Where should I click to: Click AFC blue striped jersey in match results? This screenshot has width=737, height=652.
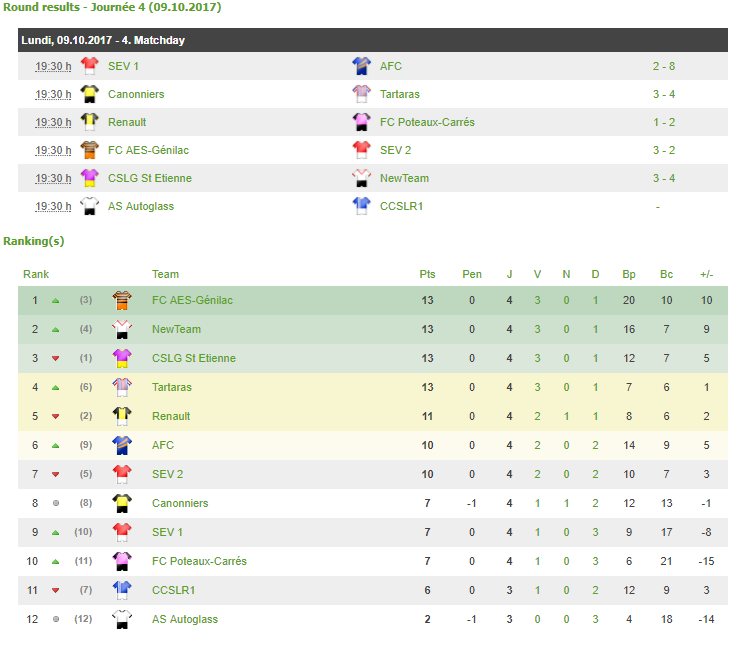pyautogui.click(x=361, y=66)
